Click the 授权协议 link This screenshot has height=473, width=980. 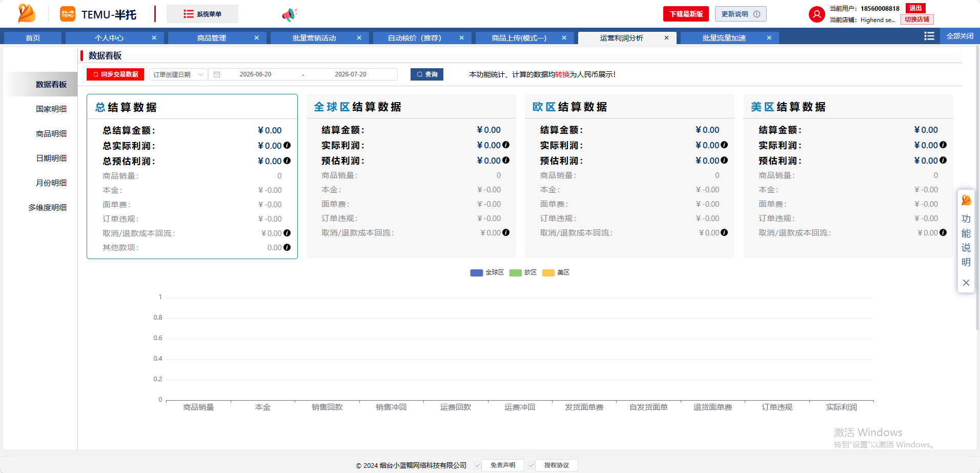557,465
